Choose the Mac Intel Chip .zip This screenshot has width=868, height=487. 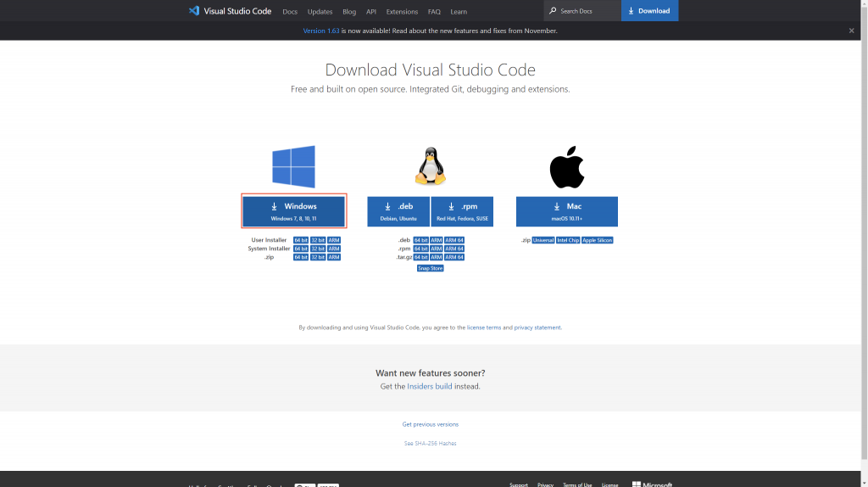(568, 240)
